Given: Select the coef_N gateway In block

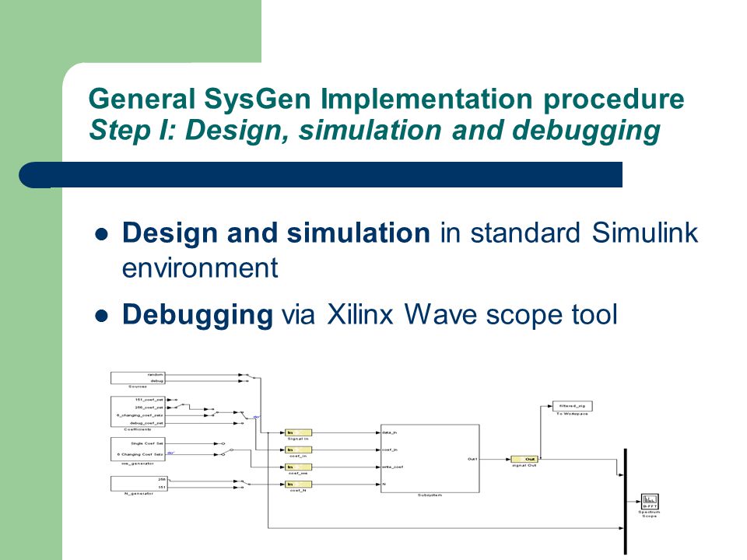Looking at the screenshot, I should [298, 485].
